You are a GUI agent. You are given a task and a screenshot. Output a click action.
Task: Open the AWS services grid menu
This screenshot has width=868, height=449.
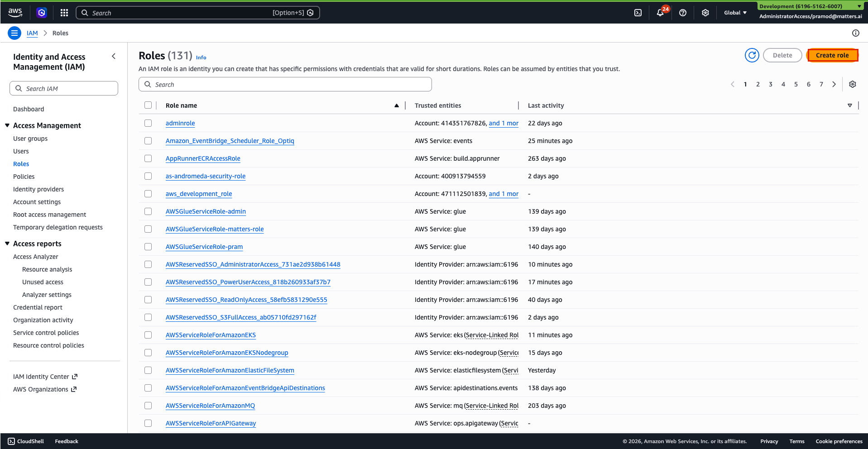(x=64, y=13)
